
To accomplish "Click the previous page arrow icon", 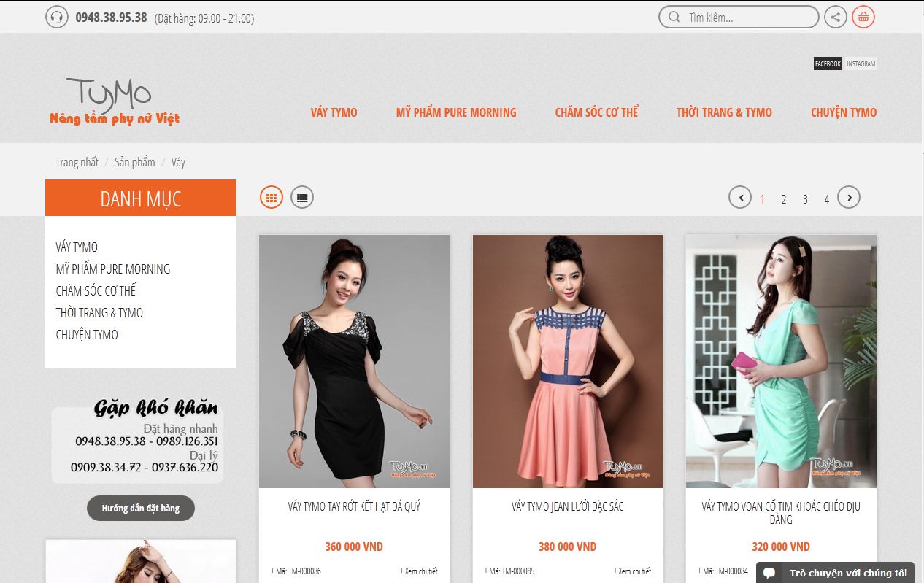I will click(739, 197).
